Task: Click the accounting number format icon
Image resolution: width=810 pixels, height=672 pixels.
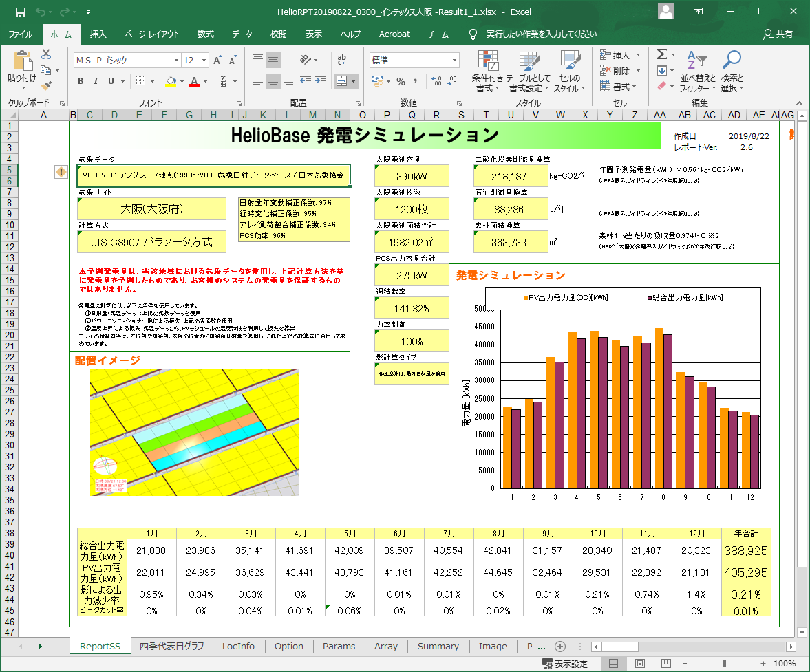Action: pos(378,81)
